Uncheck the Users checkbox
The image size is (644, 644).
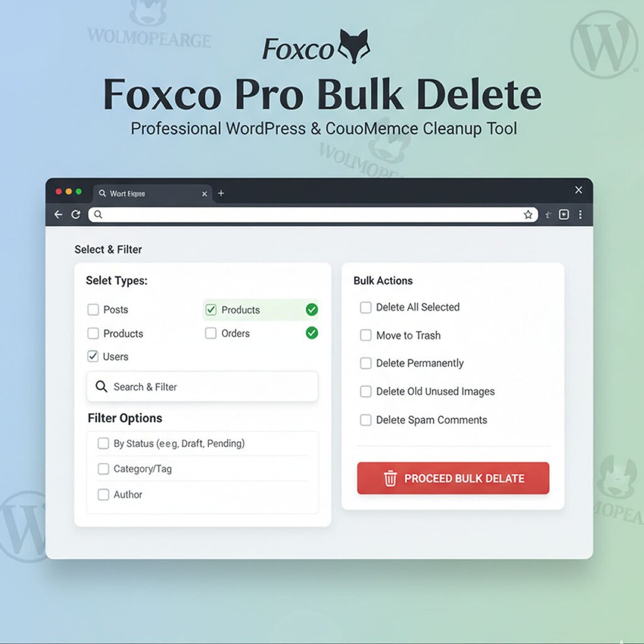point(93,356)
